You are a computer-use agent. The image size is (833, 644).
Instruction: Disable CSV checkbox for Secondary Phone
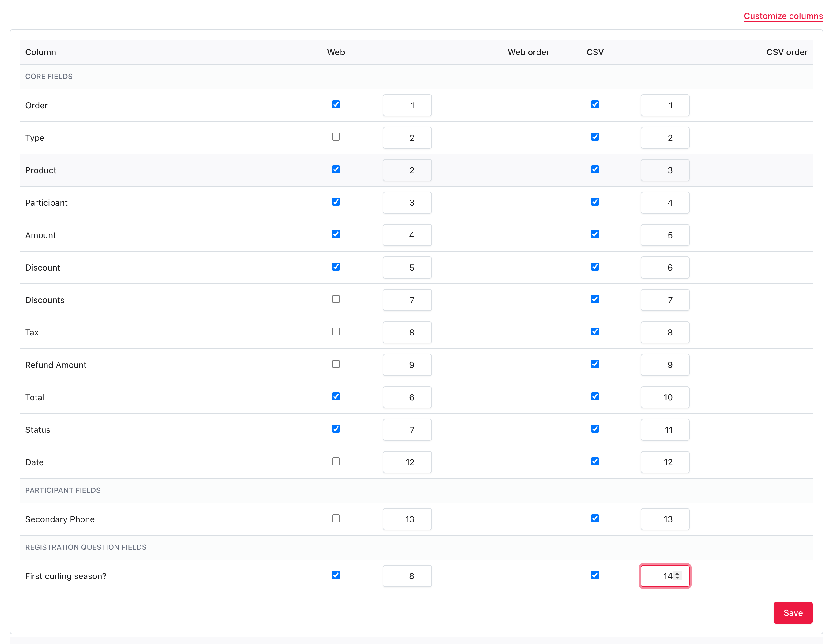595,518
